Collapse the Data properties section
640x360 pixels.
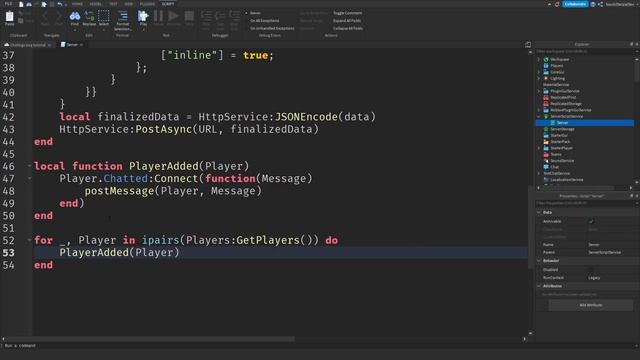coord(539,212)
